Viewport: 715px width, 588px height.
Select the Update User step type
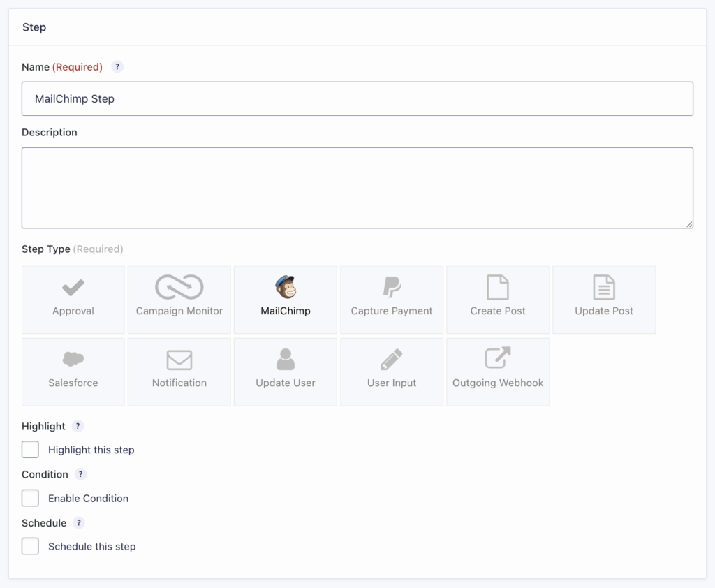[285, 372]
